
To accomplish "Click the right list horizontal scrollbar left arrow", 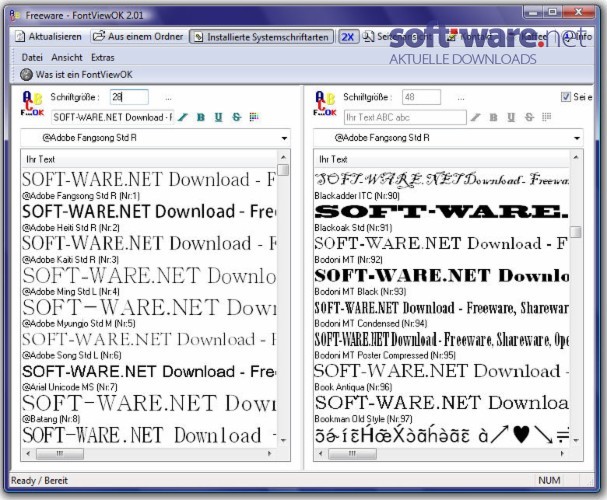I will (x=321, y=453).
